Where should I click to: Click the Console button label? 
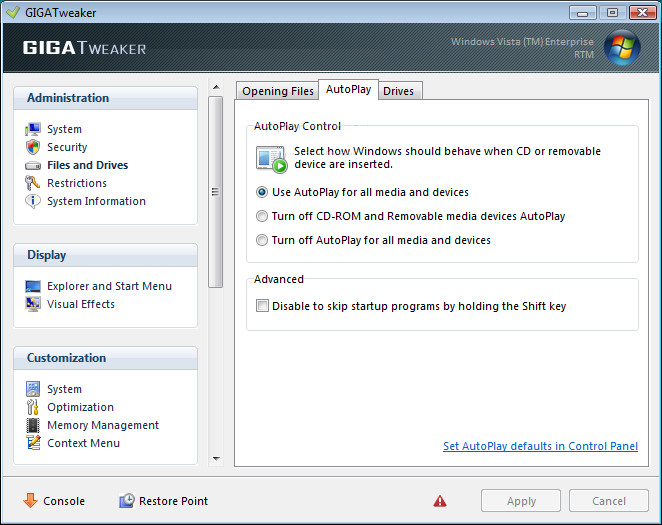64,501
